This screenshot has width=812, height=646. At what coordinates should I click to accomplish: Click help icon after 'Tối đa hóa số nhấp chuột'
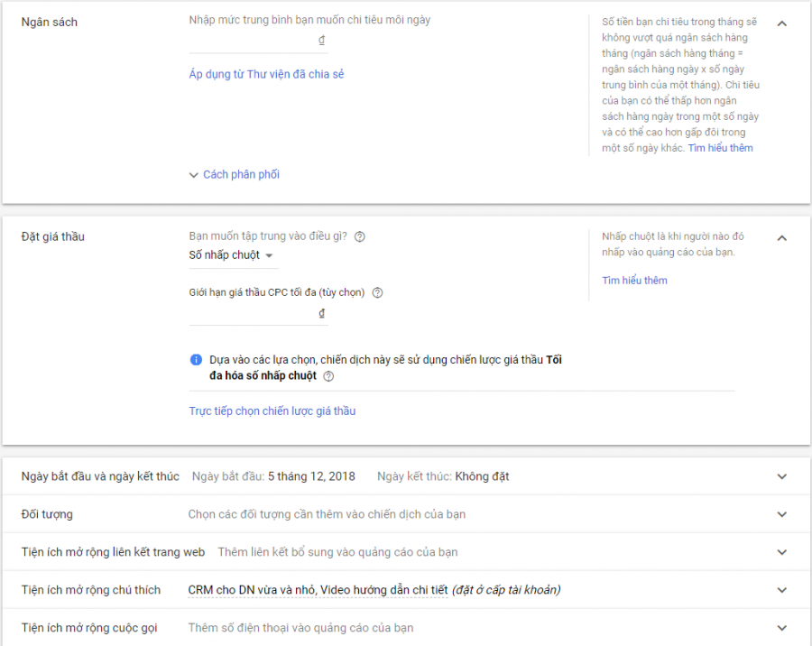click(328, 376)
